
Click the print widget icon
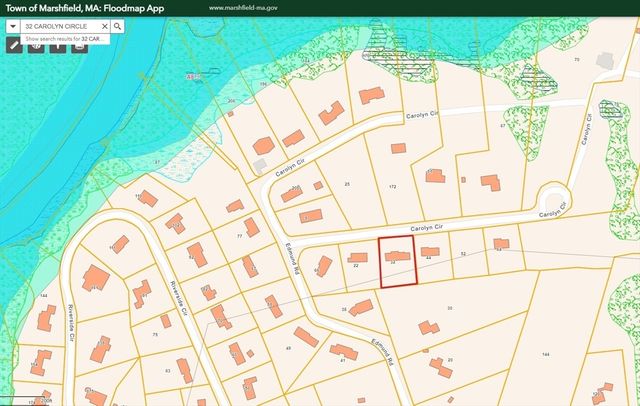click(x=78, y=45)
